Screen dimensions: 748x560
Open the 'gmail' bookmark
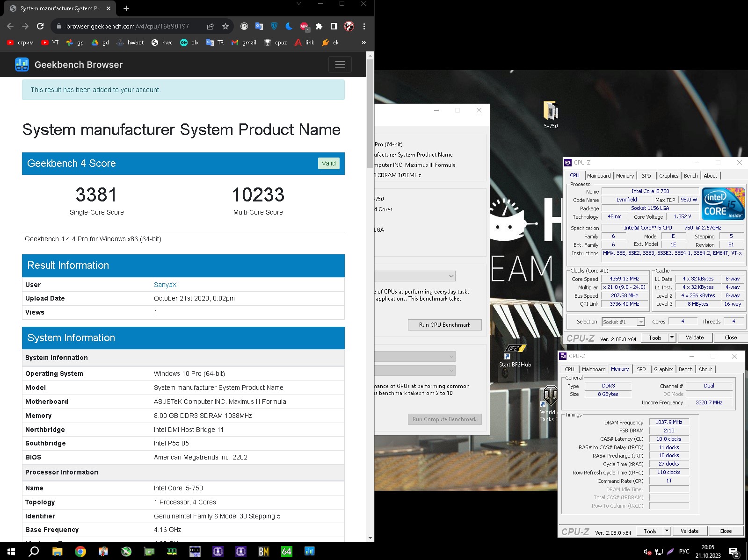pyautogui.click(x=244, y=43)
